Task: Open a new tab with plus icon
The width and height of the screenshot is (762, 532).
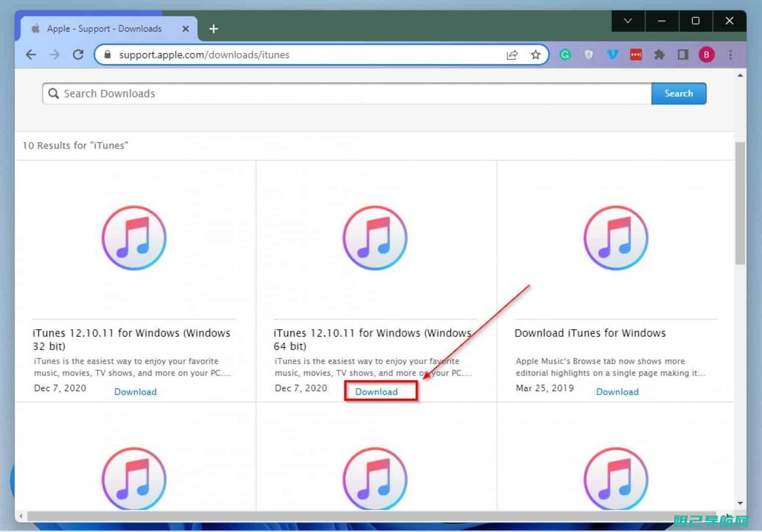Action: point(213,29)
